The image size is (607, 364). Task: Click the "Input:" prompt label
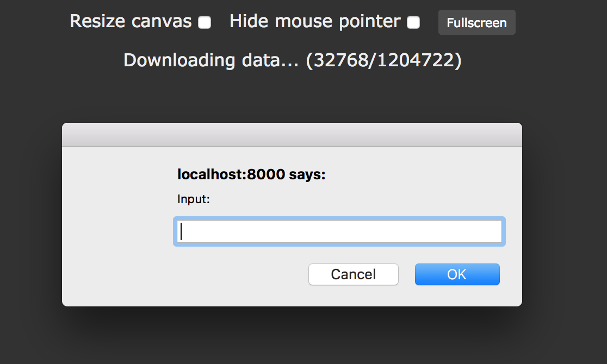194,199
